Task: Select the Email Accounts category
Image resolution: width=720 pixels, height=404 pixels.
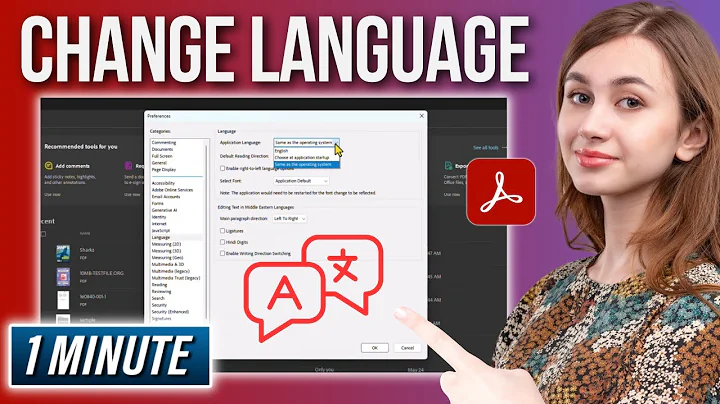Action: [166, 196]
